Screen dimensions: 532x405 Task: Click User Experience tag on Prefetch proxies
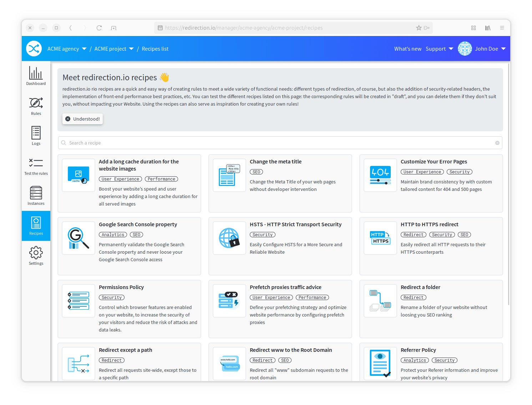[x=271, y=298]
